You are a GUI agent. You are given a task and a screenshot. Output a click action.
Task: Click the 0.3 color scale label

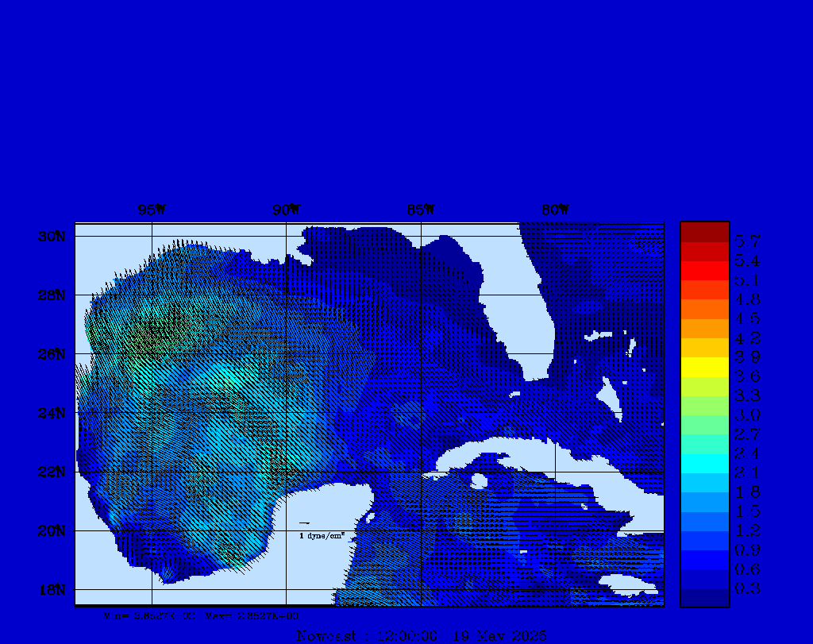tap(747, 588)
